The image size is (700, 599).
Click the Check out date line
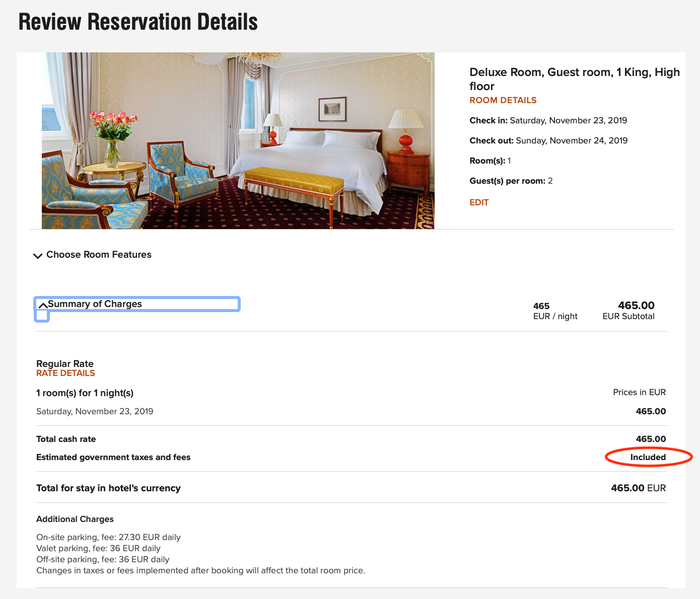pyautogui.click(x=548, y=140)
